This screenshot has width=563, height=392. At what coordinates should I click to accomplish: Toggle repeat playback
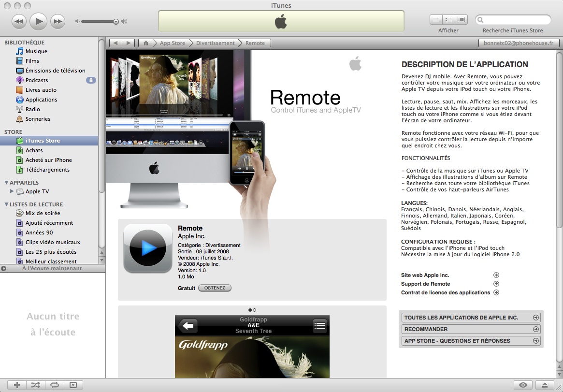(54, 385)
